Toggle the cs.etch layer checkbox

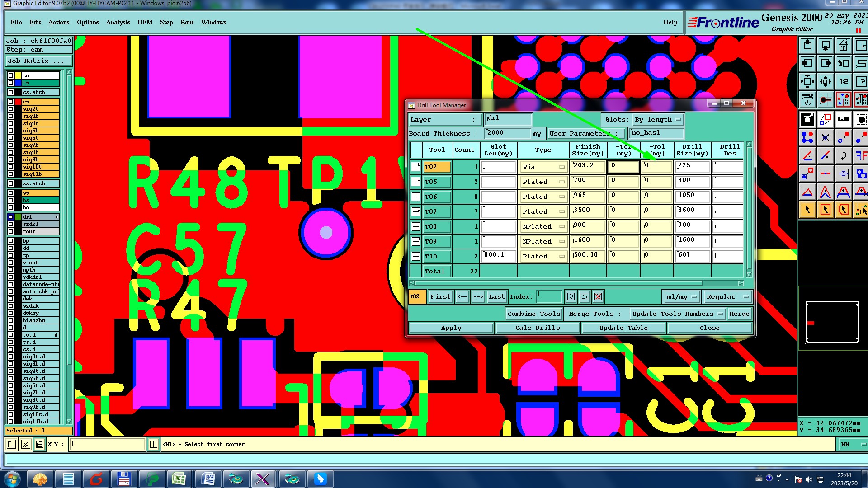(11, 92)
